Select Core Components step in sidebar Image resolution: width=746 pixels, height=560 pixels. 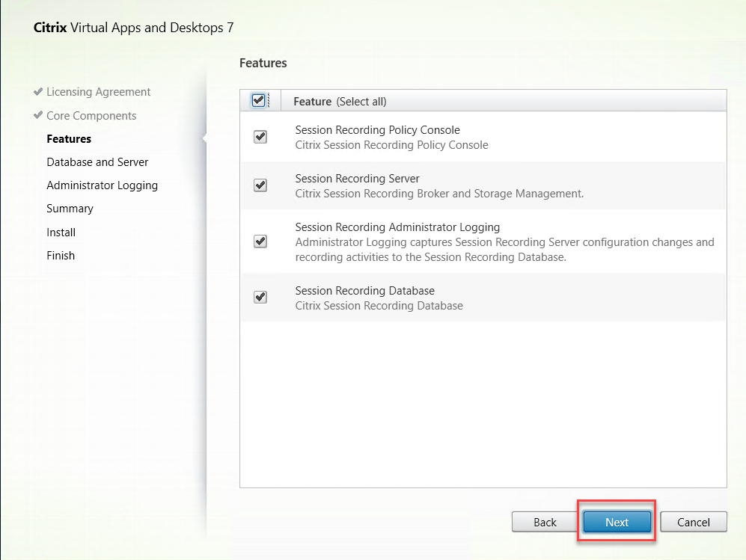click(91, 116)
